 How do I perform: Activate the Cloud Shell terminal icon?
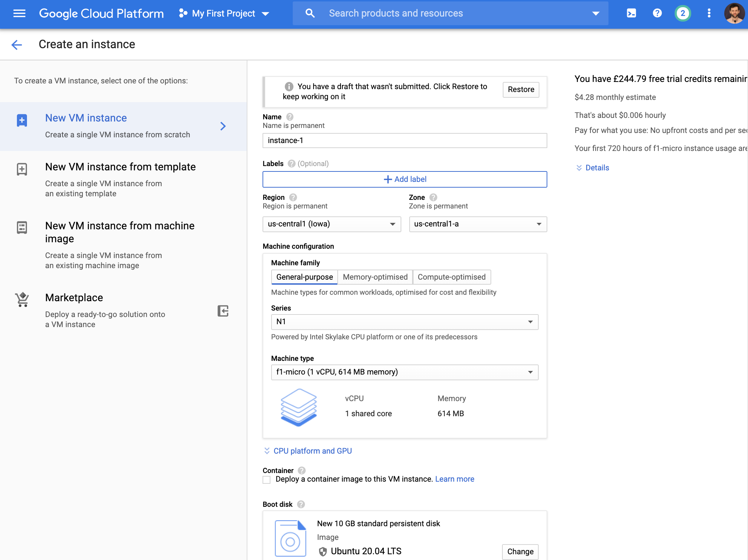pyautogui.click(x=631, y=13)
